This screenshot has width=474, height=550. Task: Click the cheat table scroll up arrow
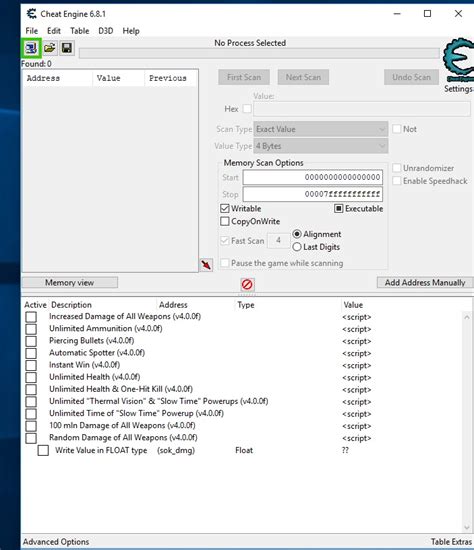(467, 317)
